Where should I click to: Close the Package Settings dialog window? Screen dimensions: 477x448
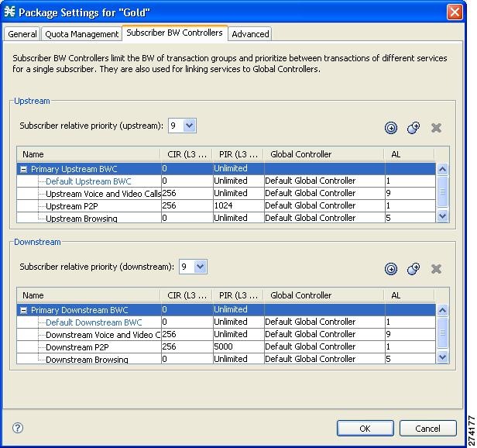click(x=455, y=12)
